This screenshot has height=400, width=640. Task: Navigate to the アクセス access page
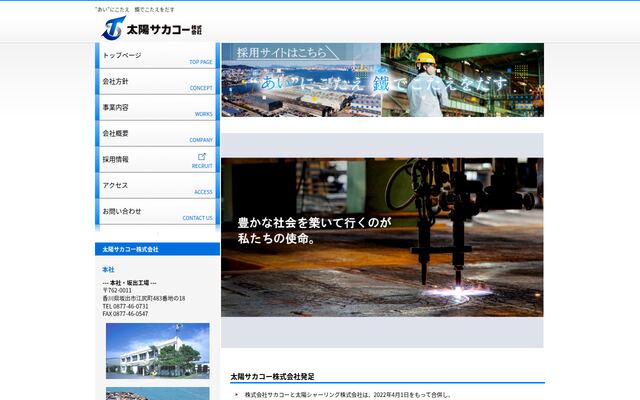pyautogui.click(x=157, y=186)
